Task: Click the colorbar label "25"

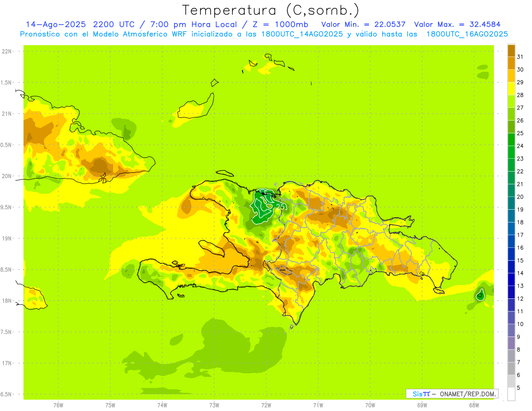Action: pyautogui.click(x=520, y=133)
